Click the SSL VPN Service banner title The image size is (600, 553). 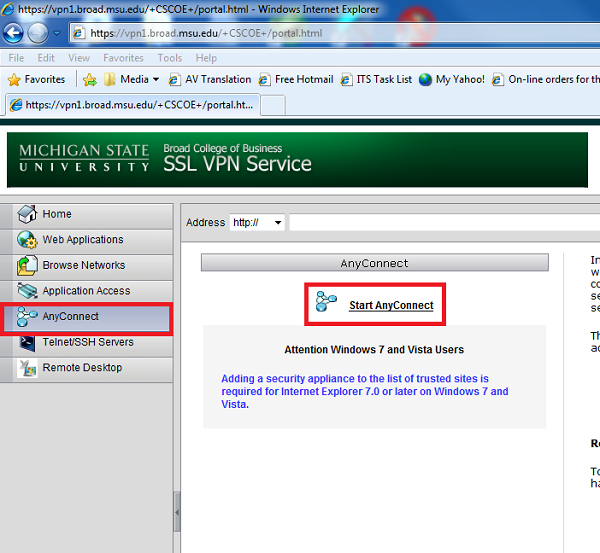pyautogui.click(x=237, y=164)
